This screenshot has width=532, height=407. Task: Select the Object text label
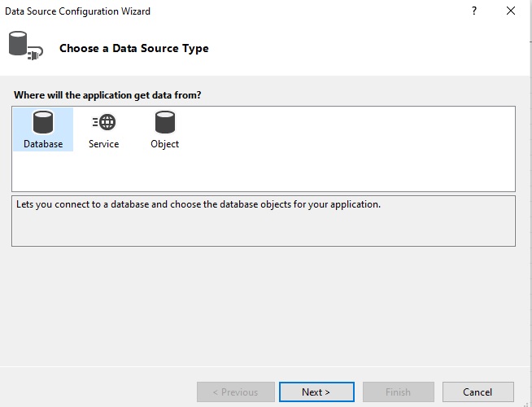coord(164,144)
